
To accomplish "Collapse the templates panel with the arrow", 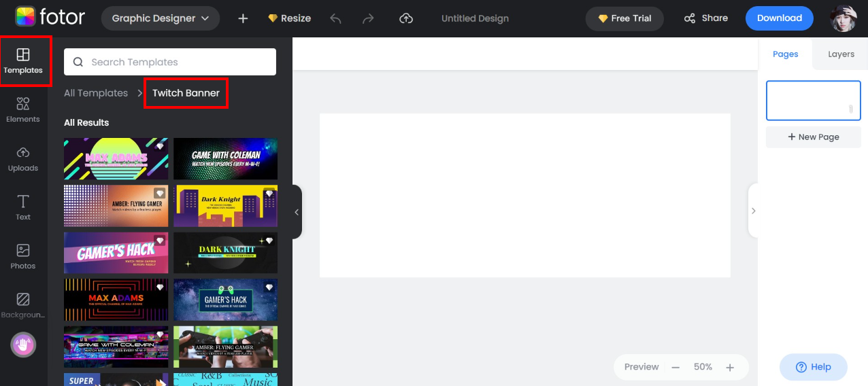I will [297, 212].
